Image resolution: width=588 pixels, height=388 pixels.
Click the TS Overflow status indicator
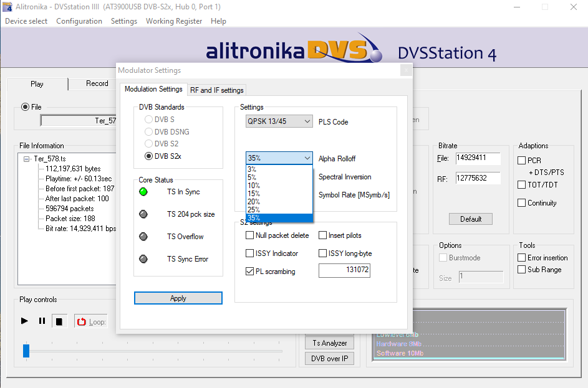[143, 237]
